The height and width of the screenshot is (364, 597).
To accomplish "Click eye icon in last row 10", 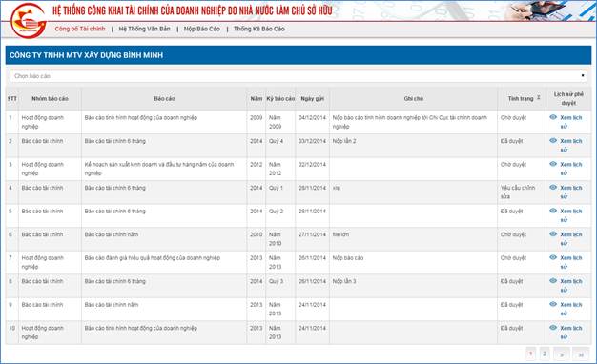I will coord(553,328).
